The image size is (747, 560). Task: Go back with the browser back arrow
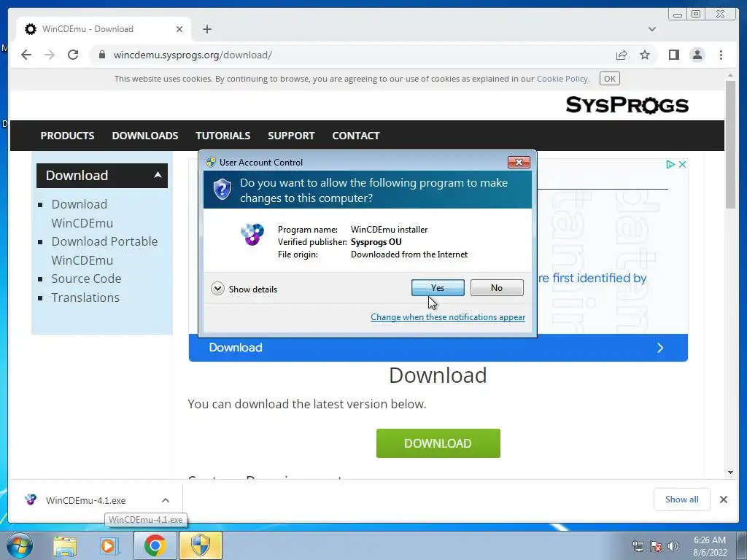(26, 55)
